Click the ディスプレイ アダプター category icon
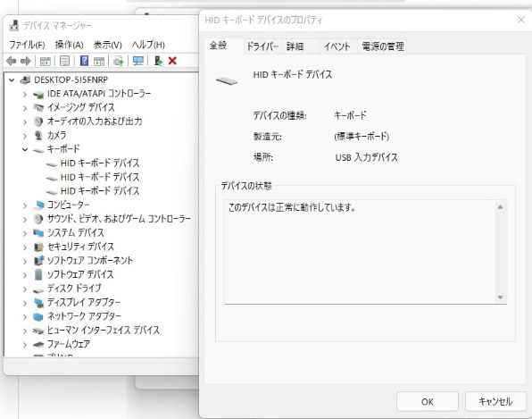Screen dimensions: 532x419 pyautogui.click(x=38, y=303)
